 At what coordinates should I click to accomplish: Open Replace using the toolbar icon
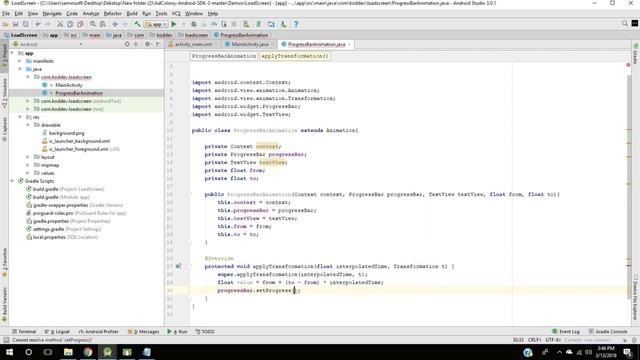click(103, 24)
